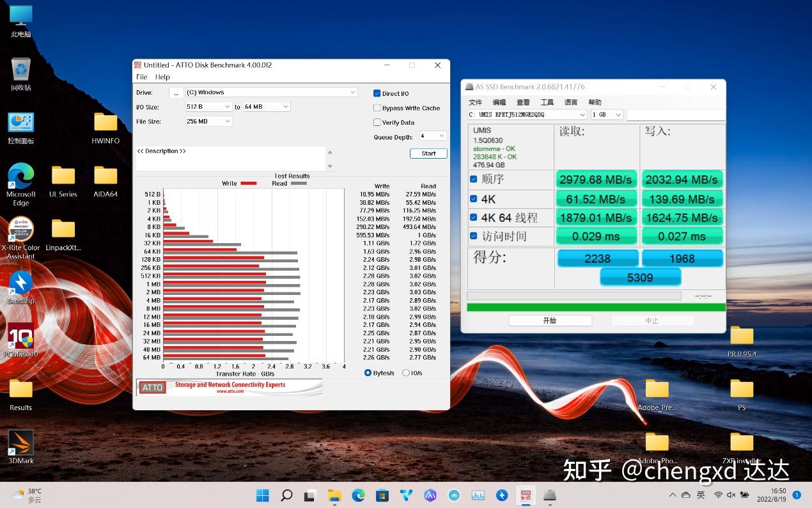Open the Adobe_Pre... folder
Viewport: 812px width, 508px height.
[x=657, y=395]
